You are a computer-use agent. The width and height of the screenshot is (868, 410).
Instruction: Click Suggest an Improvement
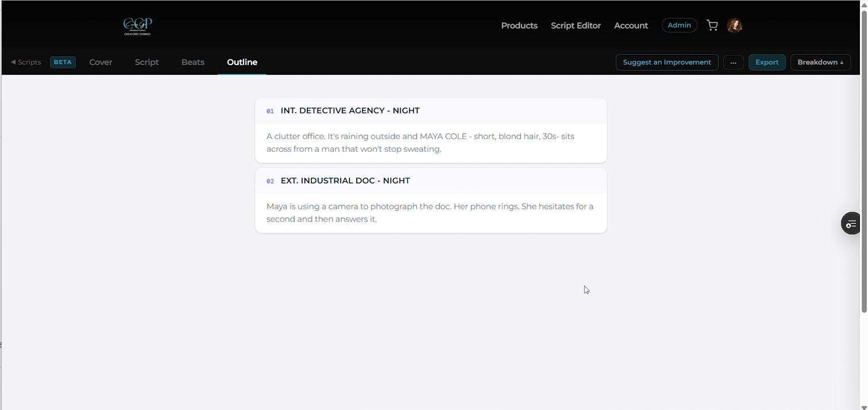click(x=666, y=62)
